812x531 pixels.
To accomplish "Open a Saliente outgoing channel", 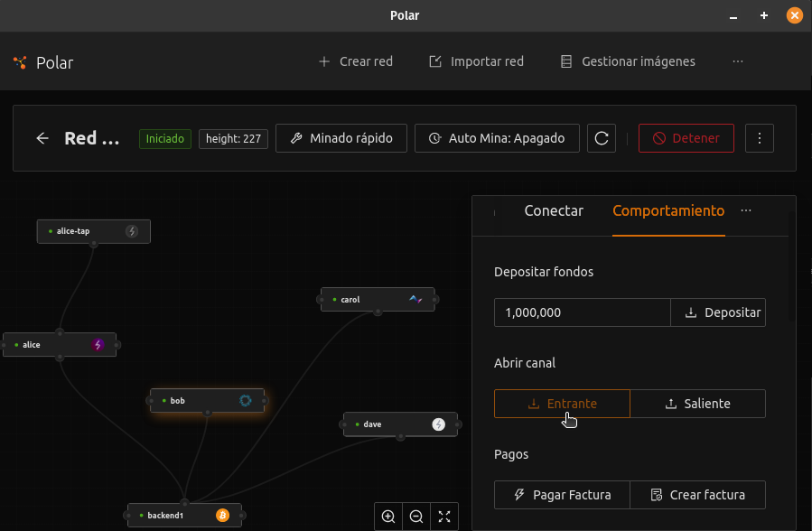I will click(697, 404).
